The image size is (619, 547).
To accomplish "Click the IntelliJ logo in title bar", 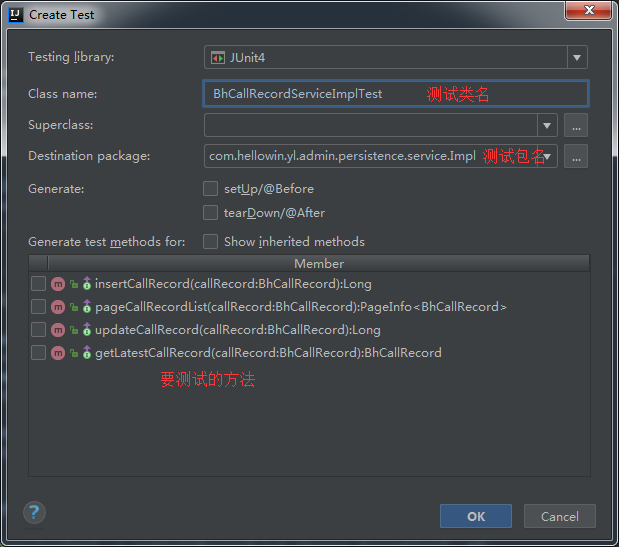I will 15,15.
